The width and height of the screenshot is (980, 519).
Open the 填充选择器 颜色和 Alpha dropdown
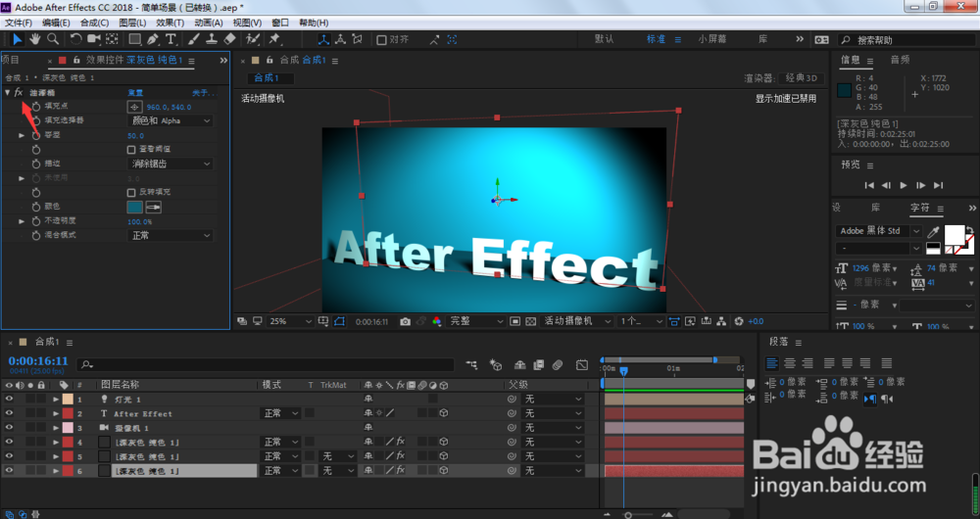click(x=170, y=120)
